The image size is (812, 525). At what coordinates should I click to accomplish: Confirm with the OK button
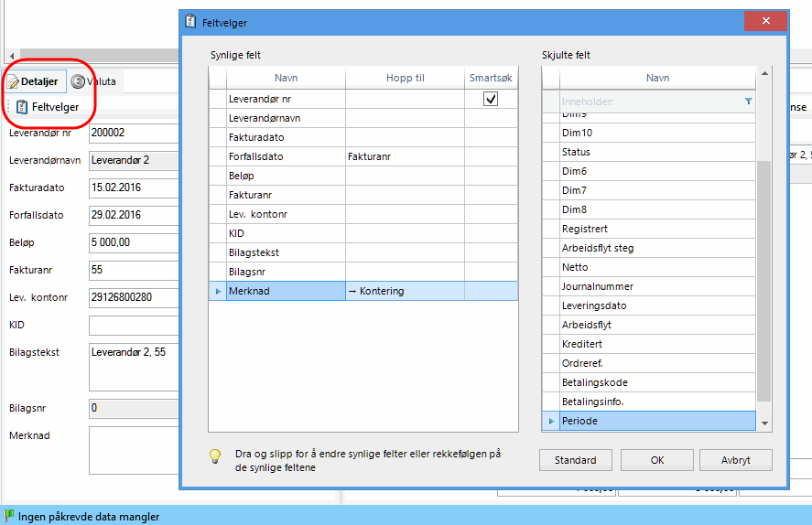tap(656, 460)
